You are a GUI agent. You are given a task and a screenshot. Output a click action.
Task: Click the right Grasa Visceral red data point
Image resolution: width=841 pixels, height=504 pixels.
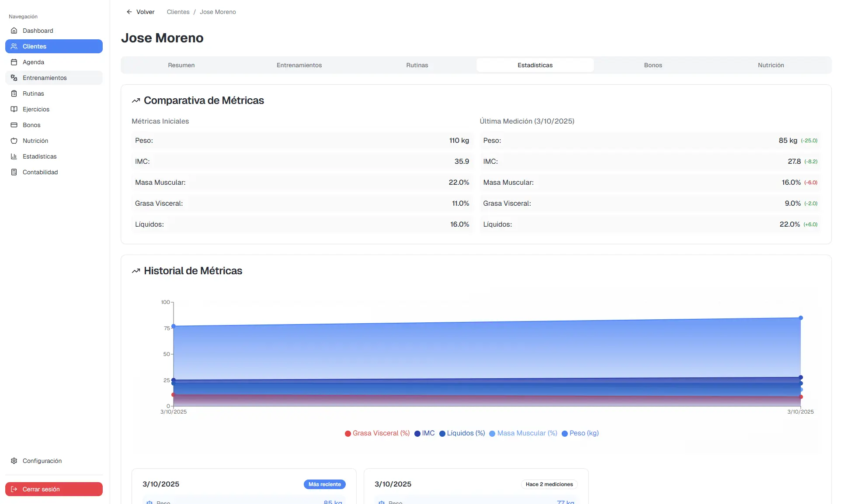point(801,397)
